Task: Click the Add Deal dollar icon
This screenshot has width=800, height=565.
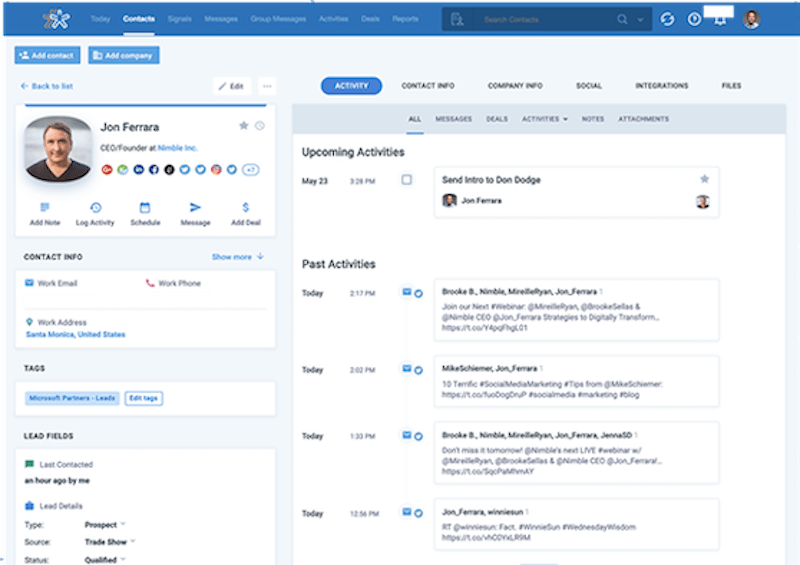Action: [x=245, y=207]
